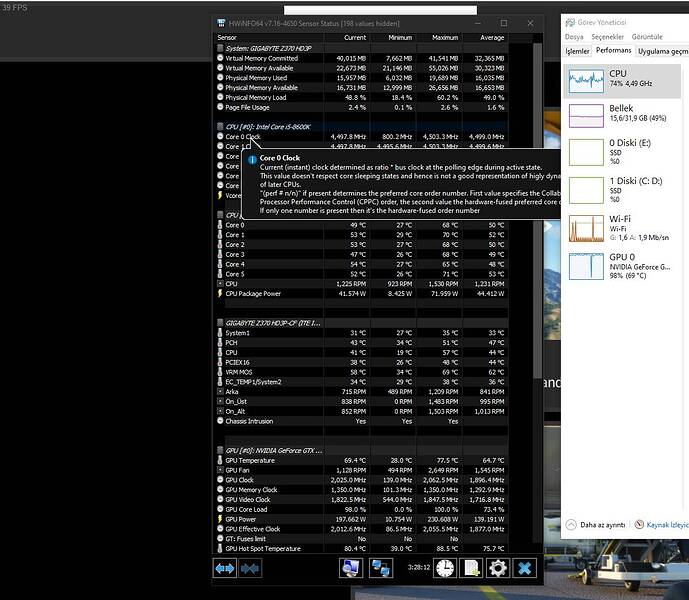Click the Kaynak İzleyici gauge icon
The height and width of the screenshot is (600, 689).
tap(639, 524)
